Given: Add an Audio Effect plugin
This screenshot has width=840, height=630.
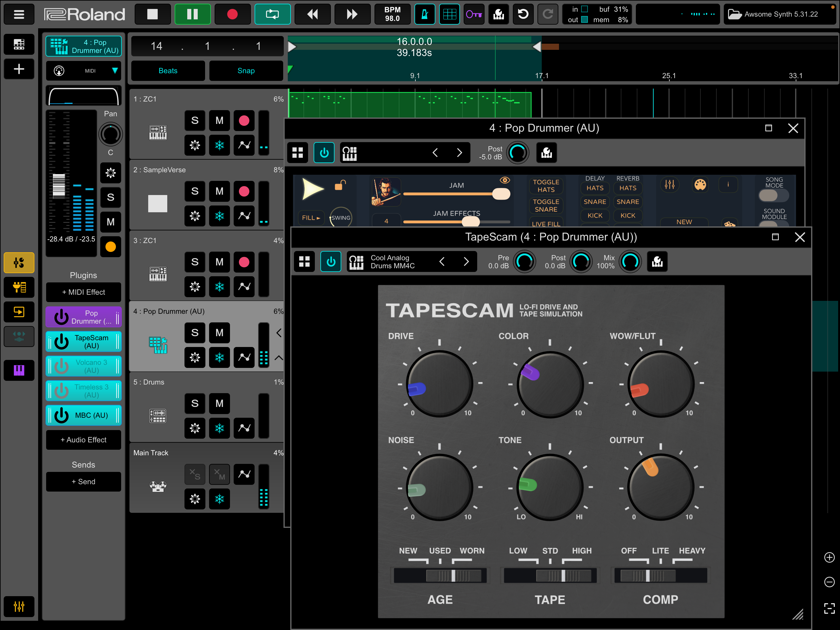Looking at the screenshot, I should coord(84,440).
